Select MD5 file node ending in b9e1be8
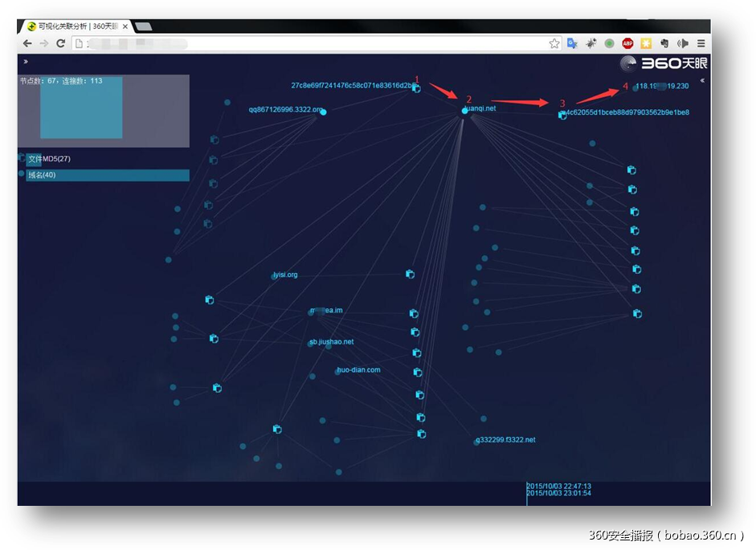Viewport: 756px width, 550px height. click(562, 116)
